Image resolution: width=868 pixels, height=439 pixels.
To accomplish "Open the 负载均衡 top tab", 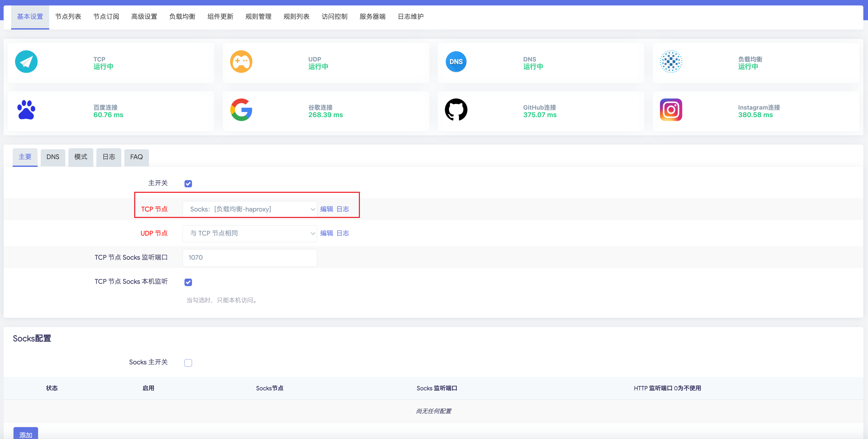I will pos(182,17).
